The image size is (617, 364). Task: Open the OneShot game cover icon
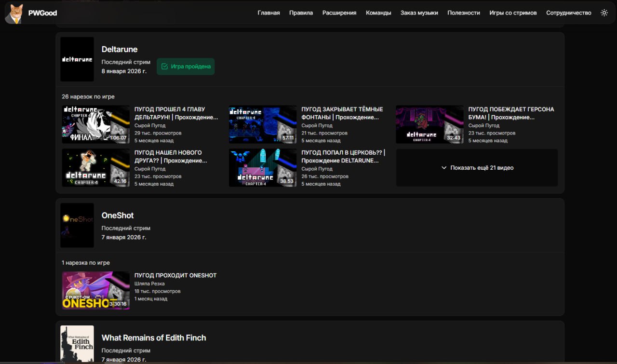click(x=77, y=225)
